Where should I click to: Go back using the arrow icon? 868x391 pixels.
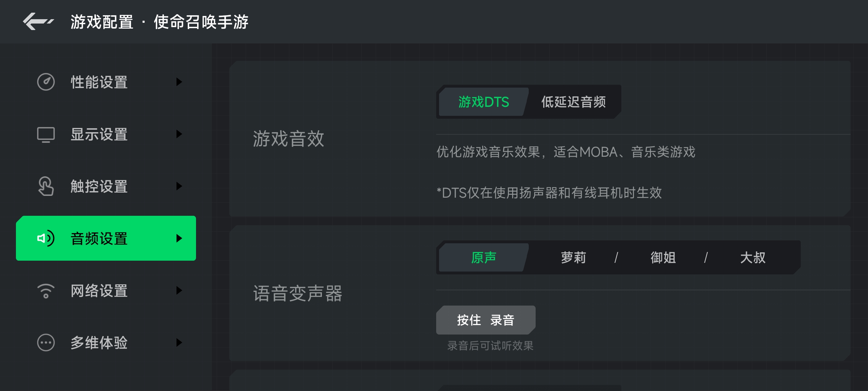pyautogui.click(x=38, y=22)
